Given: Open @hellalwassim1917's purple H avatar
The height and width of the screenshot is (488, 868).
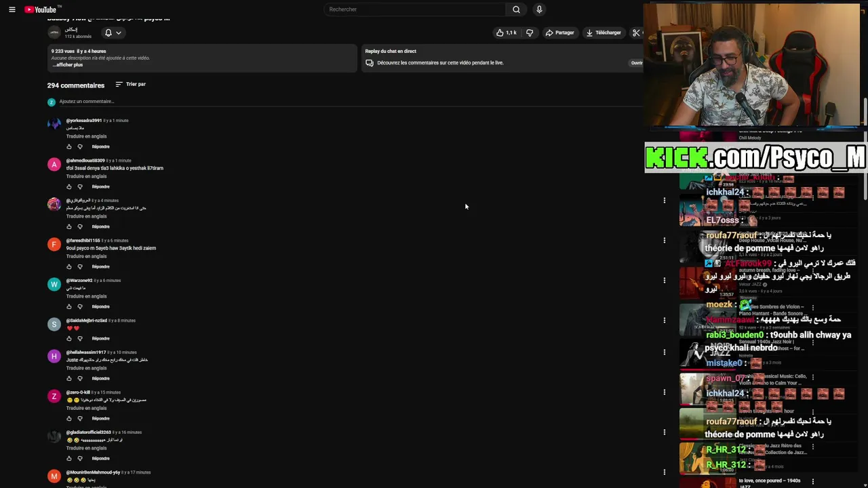Looking at the screenshot, I should (54, 356).
